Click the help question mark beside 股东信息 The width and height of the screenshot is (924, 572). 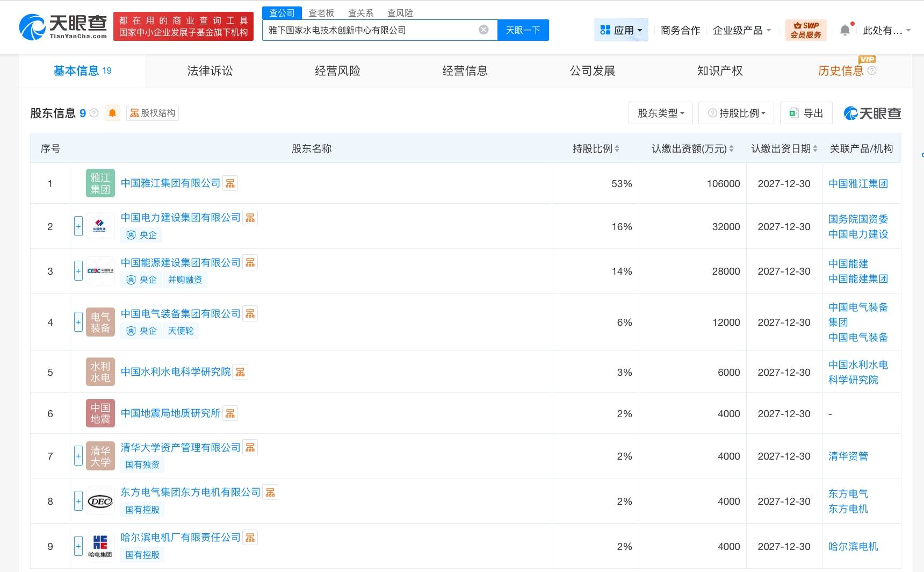[94, 113]
